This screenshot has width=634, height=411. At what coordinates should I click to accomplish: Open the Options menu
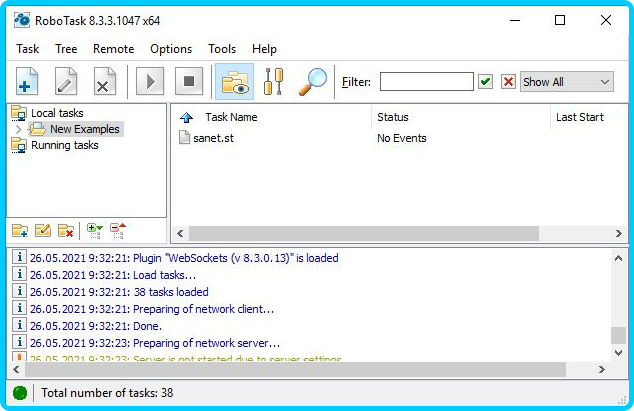click(x=171, y=49)
